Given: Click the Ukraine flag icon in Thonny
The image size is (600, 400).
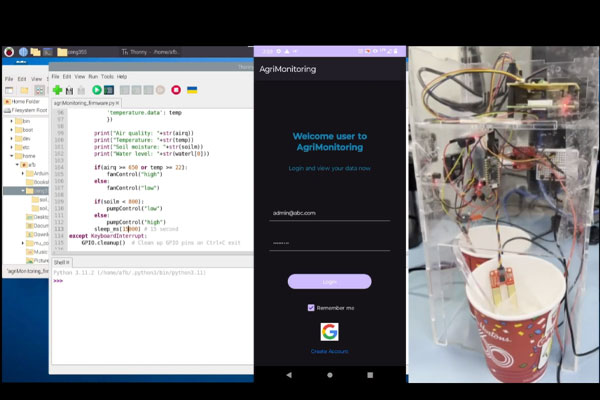Looking at the screenshot, I should (192, 90).
